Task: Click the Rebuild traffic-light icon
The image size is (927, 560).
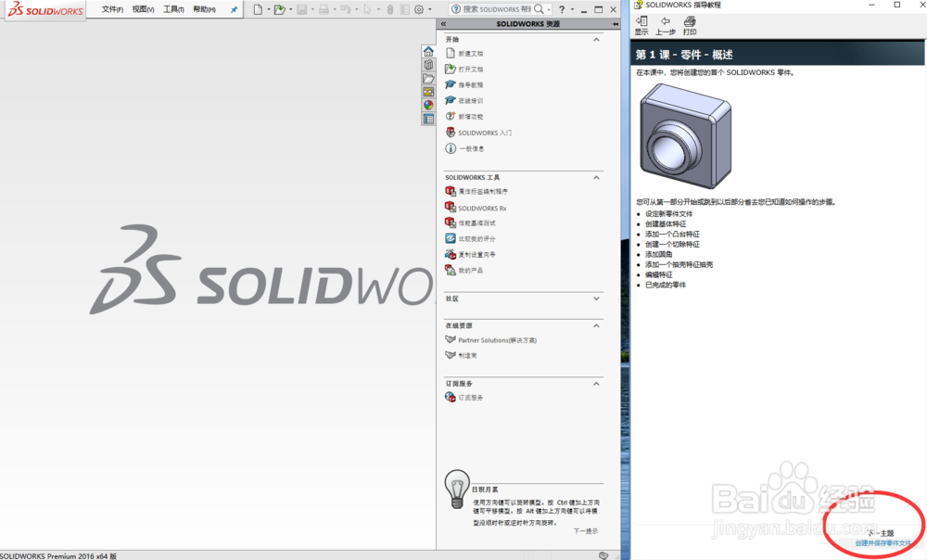Action: coord(390,9)
